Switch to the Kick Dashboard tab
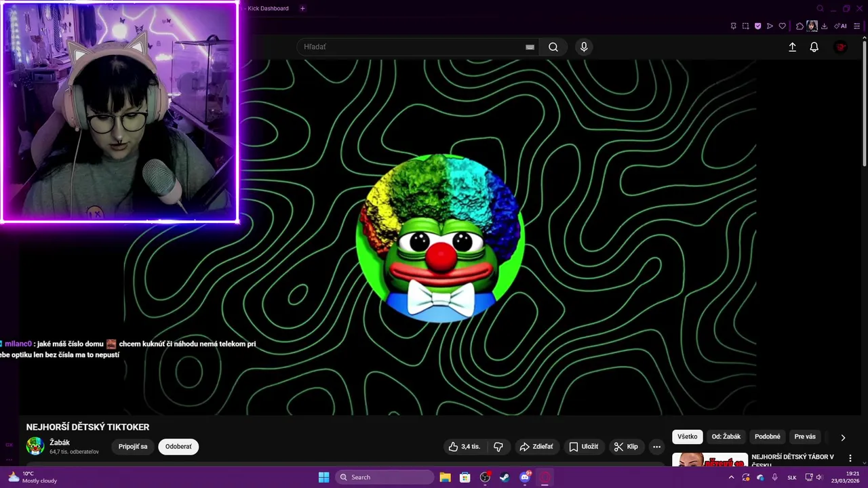The image size is (868, 488). coord(268,8)
